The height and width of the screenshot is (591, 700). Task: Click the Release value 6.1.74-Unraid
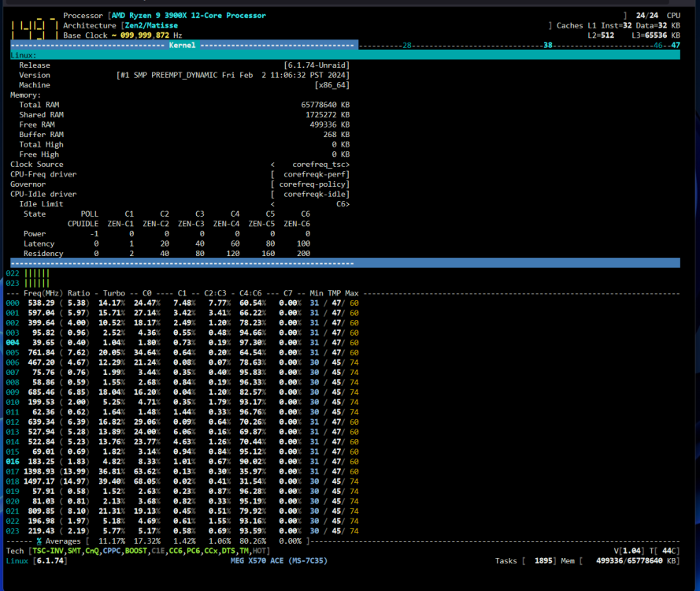317,65
